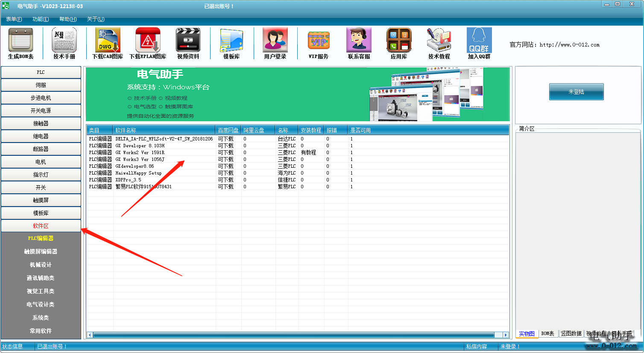The width and height of the screenshot is (644, 353).
Task: Choose 电气设计类 subcategory
Action: click(x=41, y=304)
